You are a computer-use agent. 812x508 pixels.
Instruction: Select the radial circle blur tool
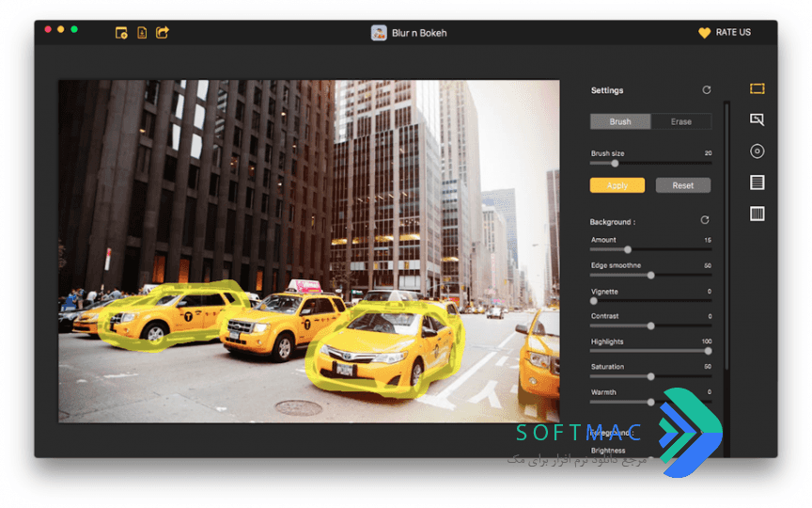click(757, 151)
